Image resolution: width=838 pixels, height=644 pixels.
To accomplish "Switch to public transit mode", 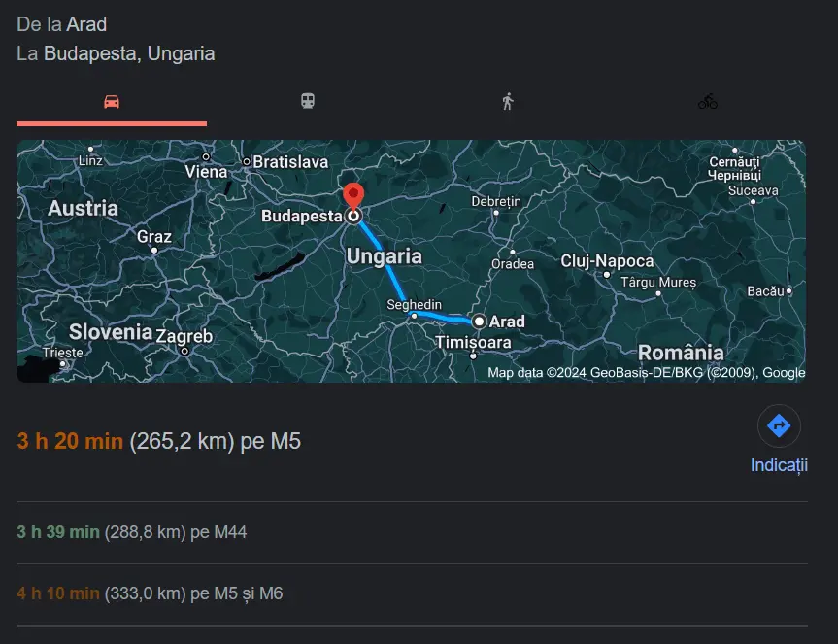I will pos(308,101).
